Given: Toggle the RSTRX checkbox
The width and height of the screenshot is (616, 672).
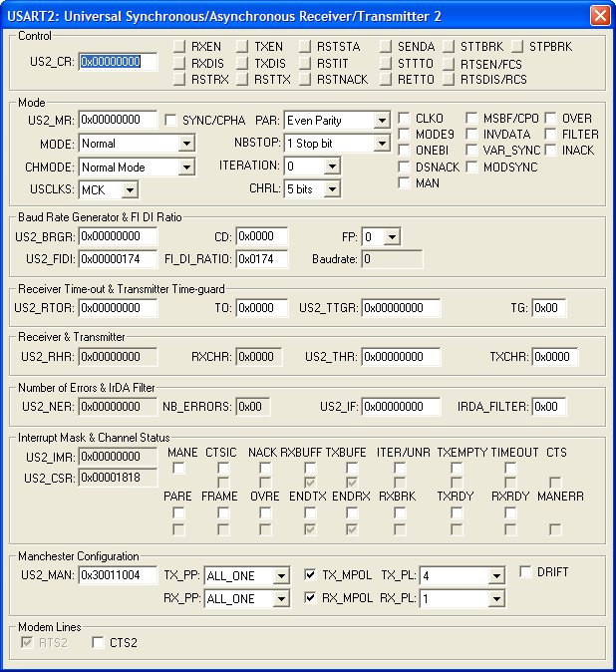Looking at the screenshot, I should pyautogui.click(x=179, y=80).
